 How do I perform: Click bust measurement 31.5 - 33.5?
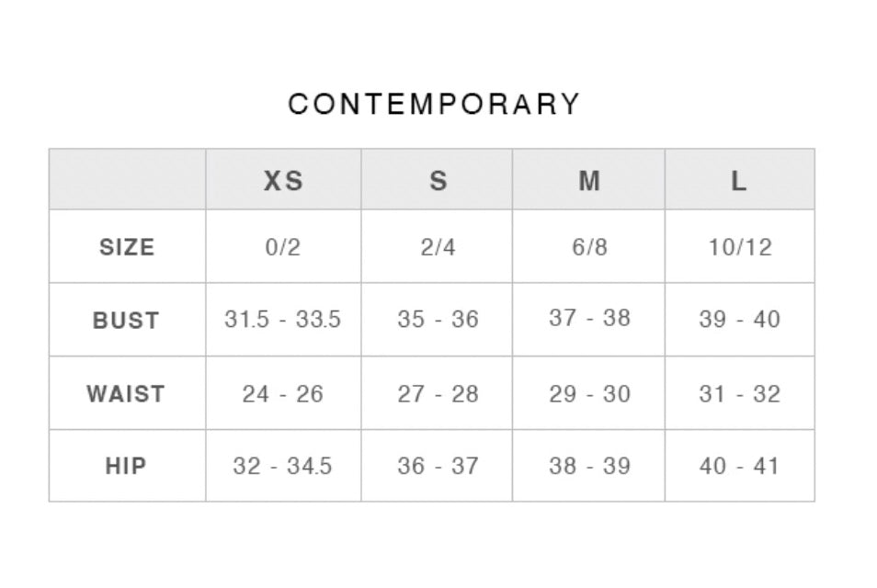point(283,320)
